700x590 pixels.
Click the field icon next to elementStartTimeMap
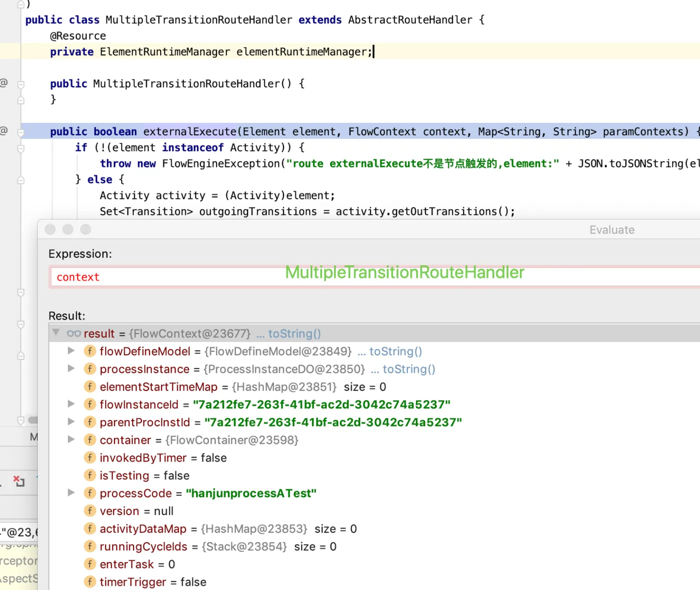pos(90,386)
